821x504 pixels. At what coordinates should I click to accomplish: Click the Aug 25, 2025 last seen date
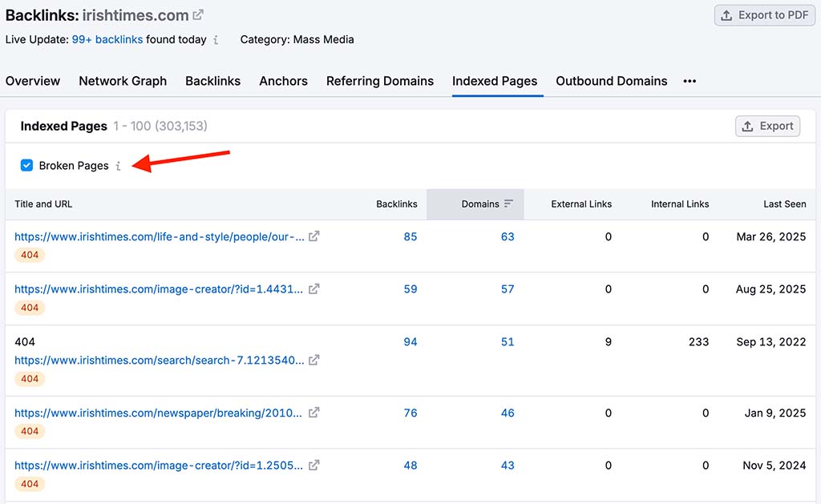click(770, 289)
